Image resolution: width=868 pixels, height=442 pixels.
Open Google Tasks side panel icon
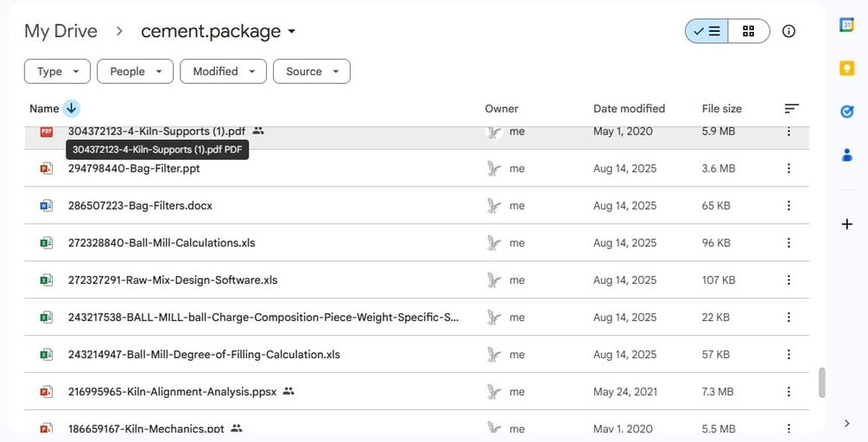pos(846,111)
